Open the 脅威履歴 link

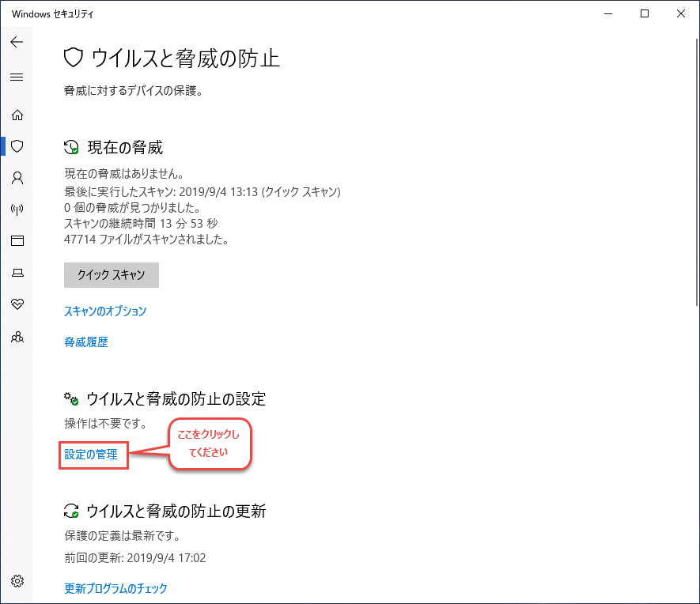86,342
